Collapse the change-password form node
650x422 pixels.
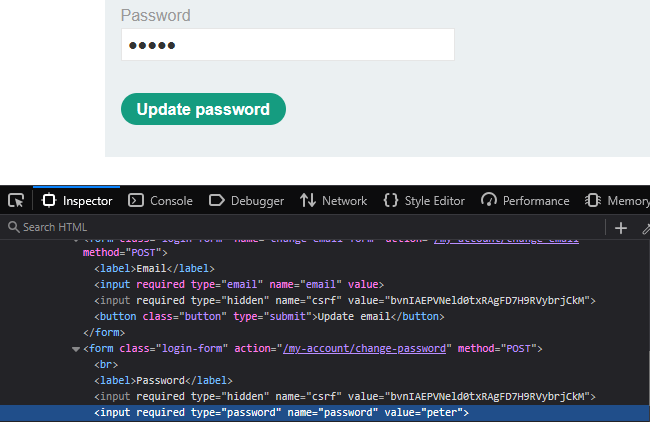point(76,349)
